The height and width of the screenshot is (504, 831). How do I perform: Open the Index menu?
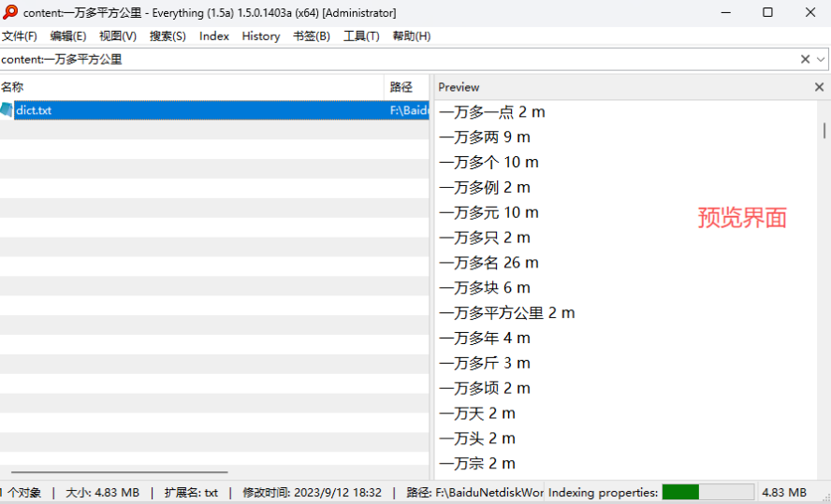214,36
